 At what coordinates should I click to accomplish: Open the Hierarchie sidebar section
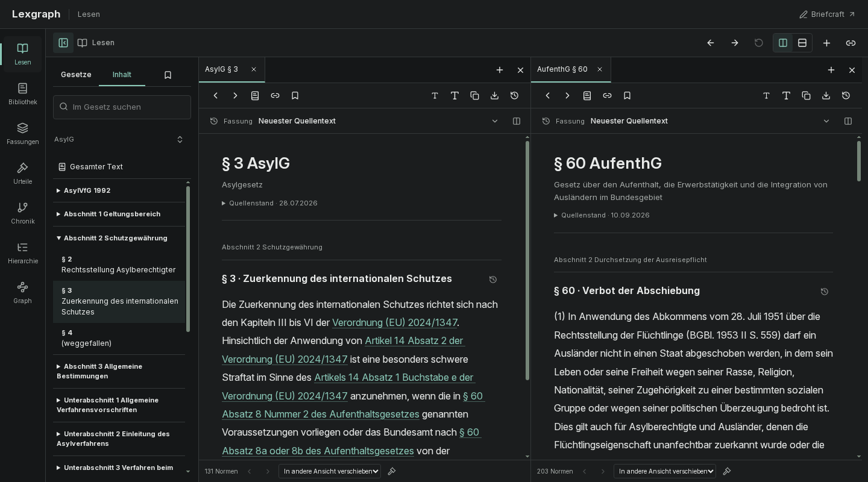tap(22, 253)
